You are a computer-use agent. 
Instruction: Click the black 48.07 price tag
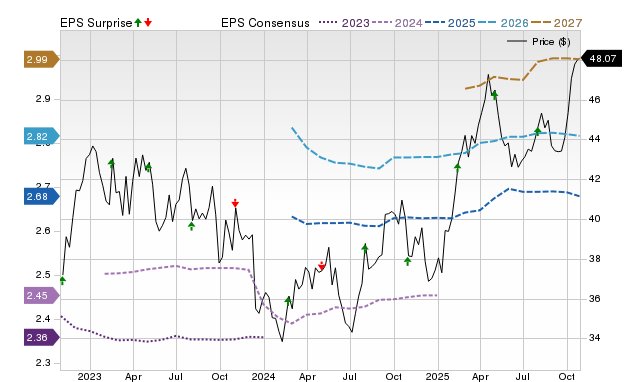[x=601, y=58]
